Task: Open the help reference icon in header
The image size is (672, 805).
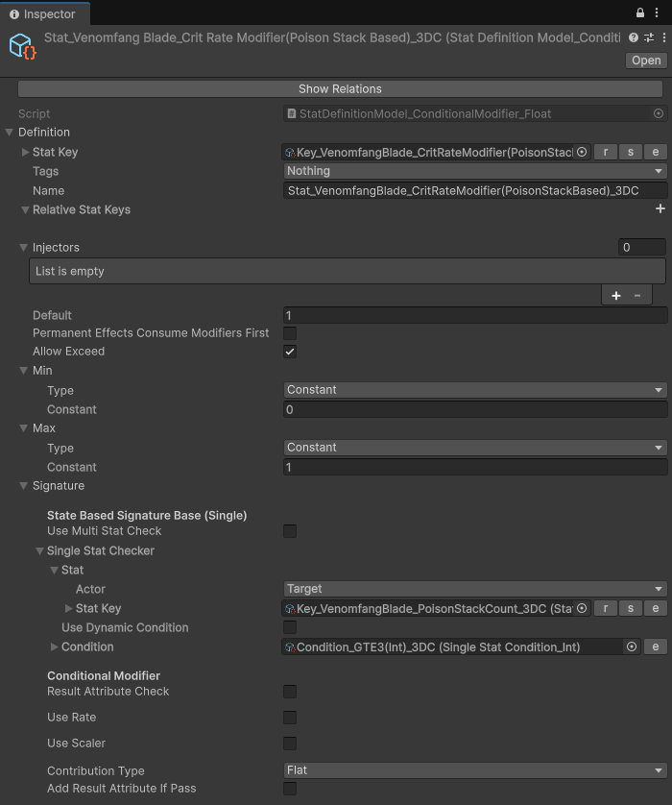Action: click(x=634, y=37)
